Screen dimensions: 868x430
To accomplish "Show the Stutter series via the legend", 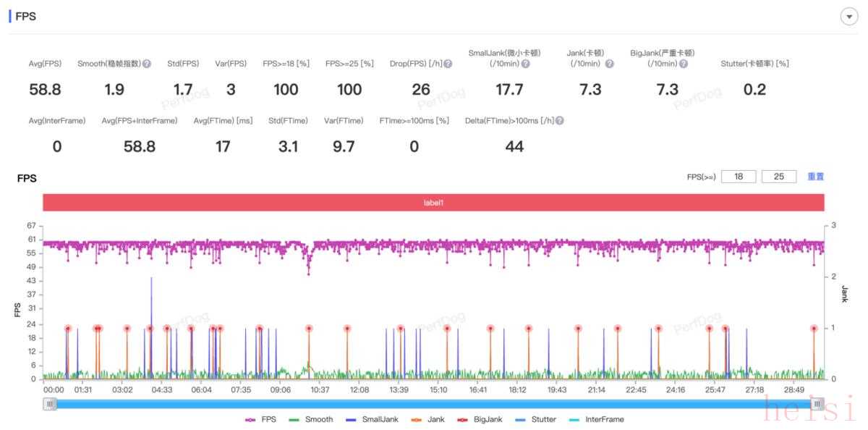I will [536, 419].
